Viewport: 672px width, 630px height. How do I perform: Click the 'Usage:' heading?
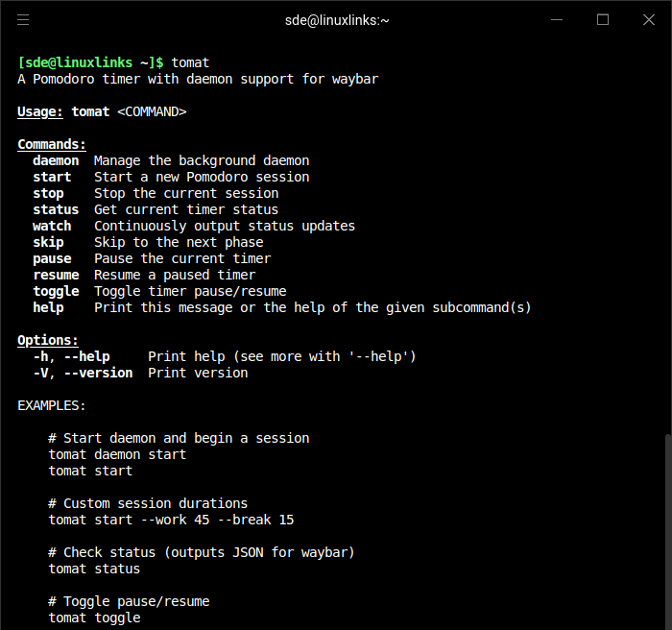pyautogui.click(x=40, y=111)
